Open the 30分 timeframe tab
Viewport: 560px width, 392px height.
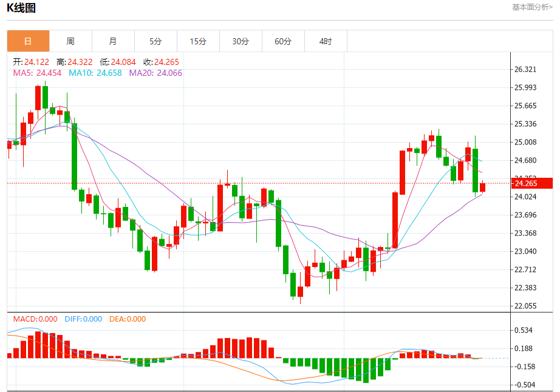pos(241,41)
